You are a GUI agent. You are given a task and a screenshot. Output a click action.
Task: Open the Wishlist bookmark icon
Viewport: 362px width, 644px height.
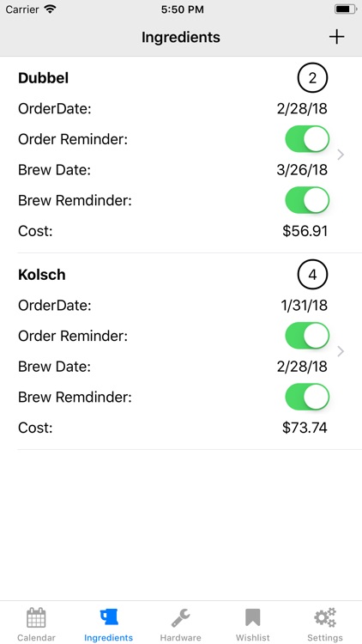253,617
